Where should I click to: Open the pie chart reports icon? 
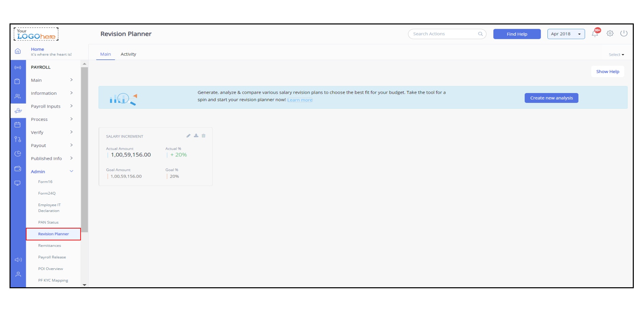[x=18, y=154]
